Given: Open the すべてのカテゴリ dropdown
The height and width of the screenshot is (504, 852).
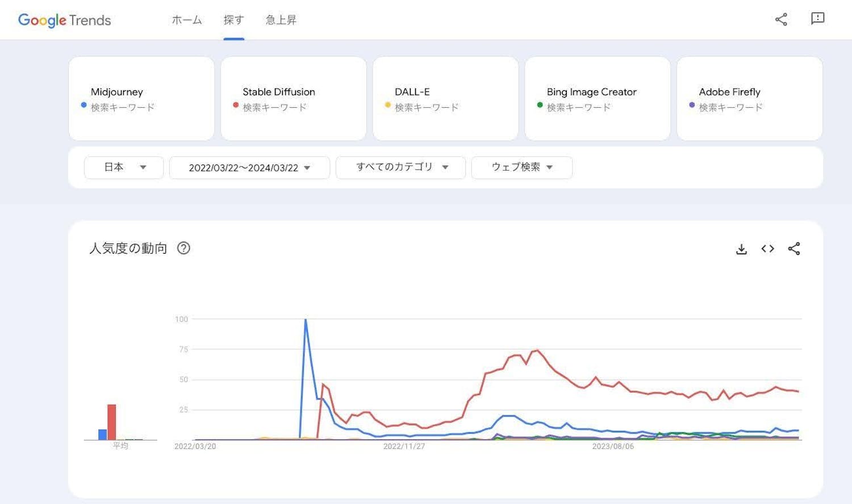Looking at the screenshot, I should 400,167.
